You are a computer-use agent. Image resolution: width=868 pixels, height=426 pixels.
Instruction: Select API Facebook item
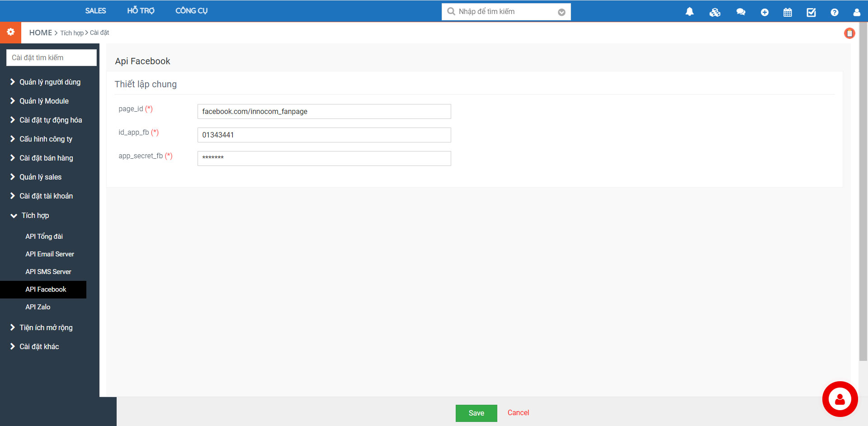pyautogui.click(x=43, y=289)
